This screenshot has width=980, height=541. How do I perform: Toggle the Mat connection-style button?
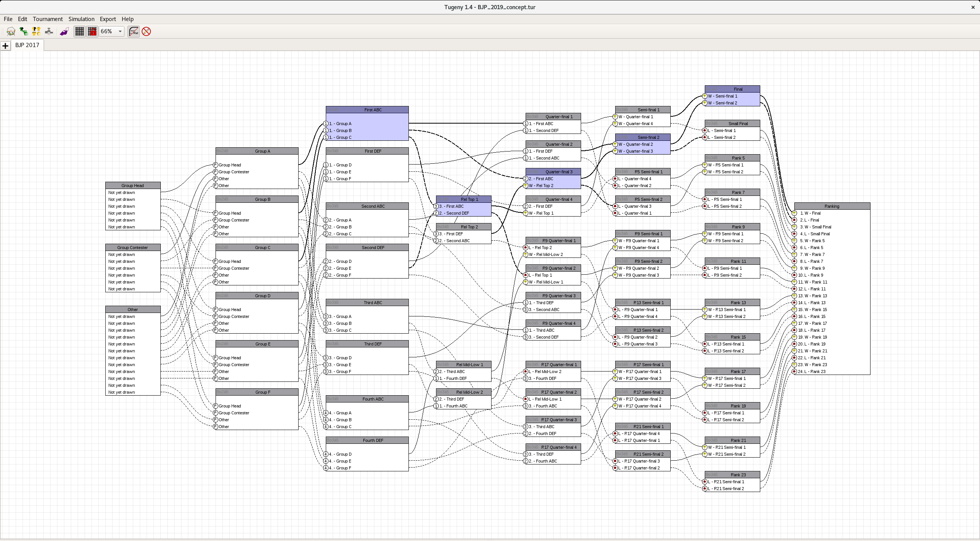click(x=134, y=31)
